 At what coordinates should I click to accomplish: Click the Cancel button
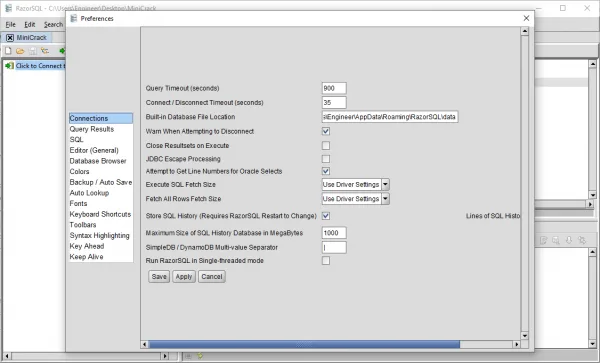212,277
